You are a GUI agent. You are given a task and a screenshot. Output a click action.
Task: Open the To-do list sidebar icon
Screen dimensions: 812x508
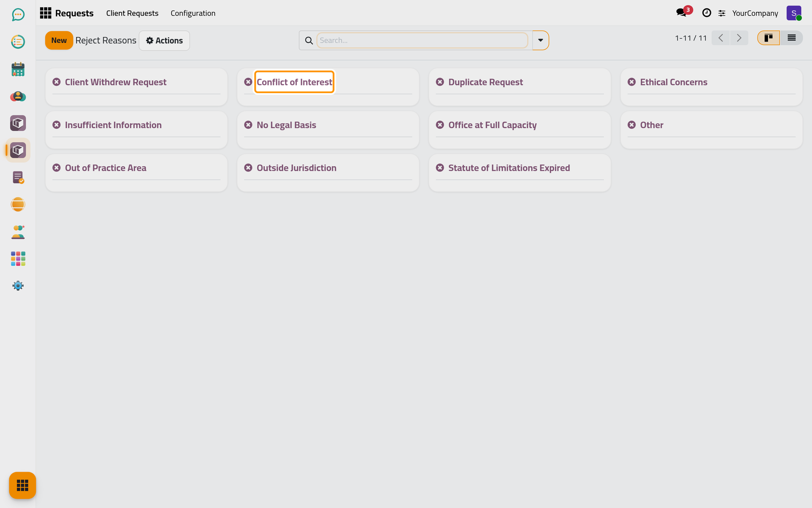(18, 42)
